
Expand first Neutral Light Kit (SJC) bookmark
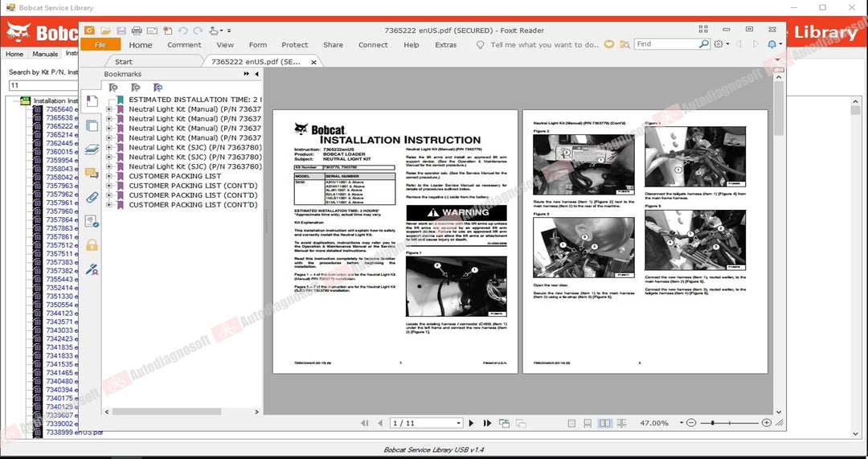coord(109,147)
